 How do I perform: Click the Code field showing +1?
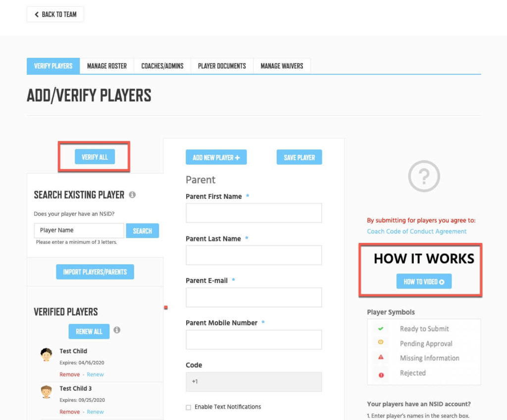point(254,382)
